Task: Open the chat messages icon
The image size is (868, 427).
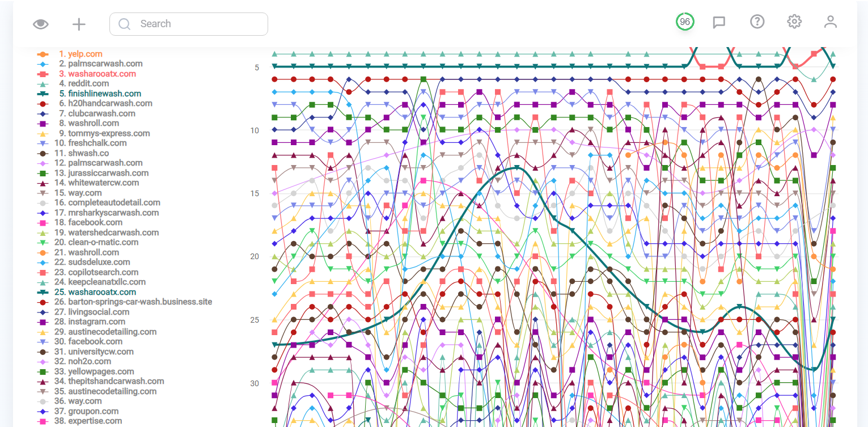Action: pyautogui.click(x=719, y=23)
